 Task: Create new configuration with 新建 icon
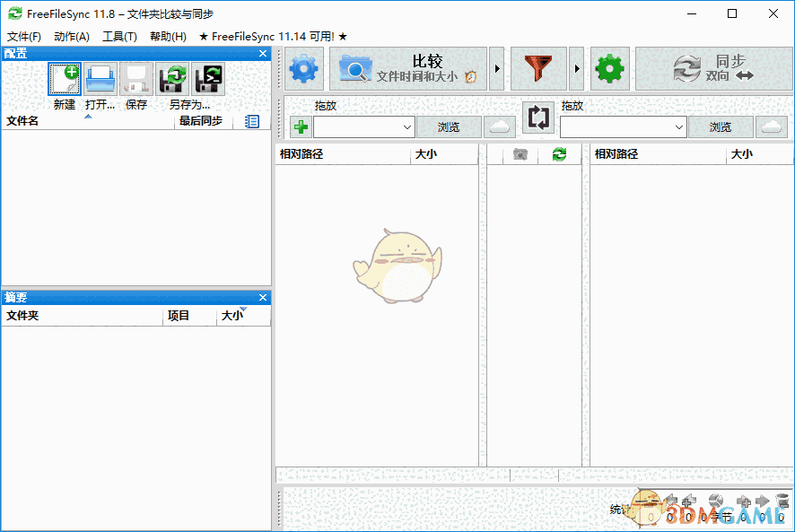pos(64,79)
